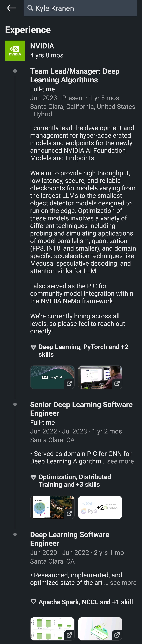Tap external link icon on LangChain thumbnail
Viewport: 142px width, 644px height.
click(69, 383)
